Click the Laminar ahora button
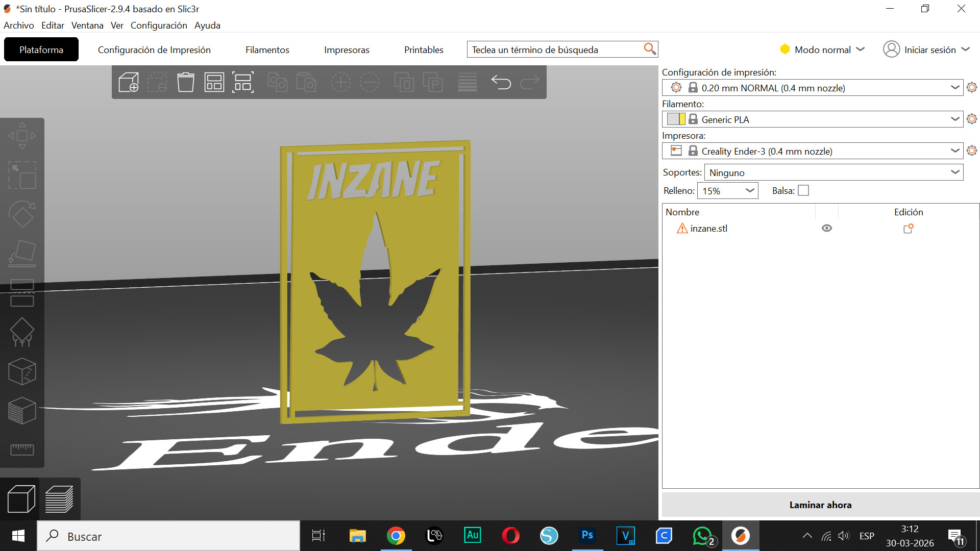 click(820, 505)
